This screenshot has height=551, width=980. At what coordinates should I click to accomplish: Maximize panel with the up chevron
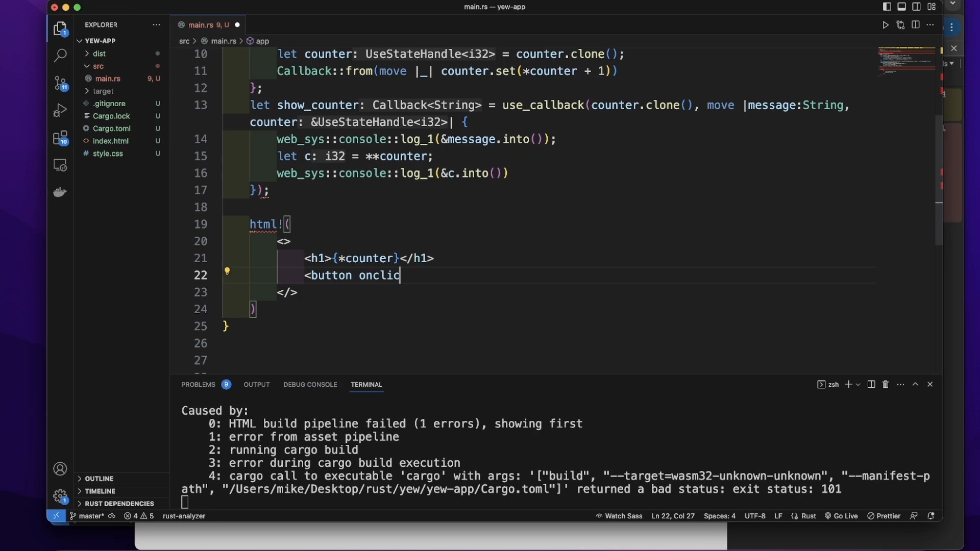916,385
